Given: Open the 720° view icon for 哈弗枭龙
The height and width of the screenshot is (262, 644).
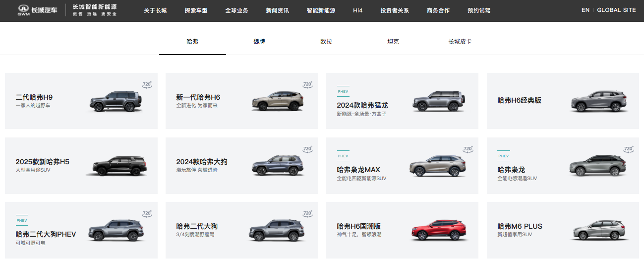Looking at the screenshot, I should pos(629,149).
